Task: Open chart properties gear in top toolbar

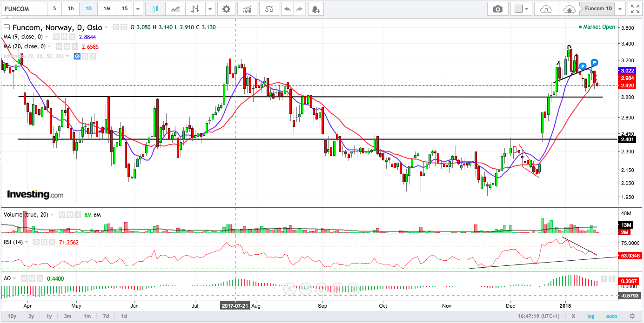Action: 226,9
